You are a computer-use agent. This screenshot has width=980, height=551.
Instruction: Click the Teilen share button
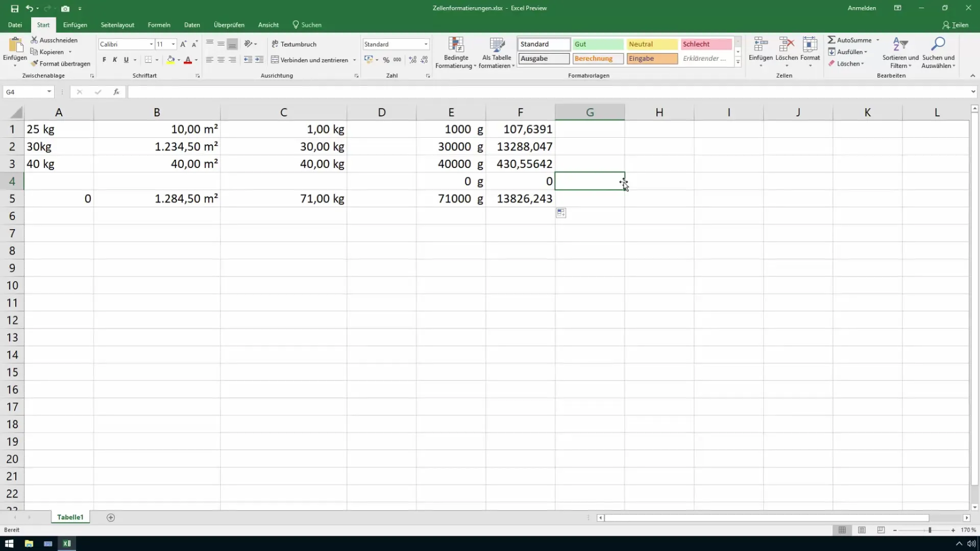(x=955, y=25)
